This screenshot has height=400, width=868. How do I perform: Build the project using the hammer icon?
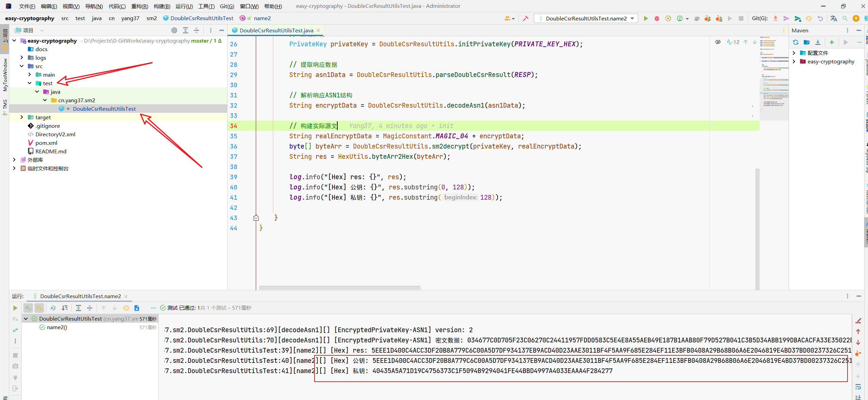(x=526, y=18)
